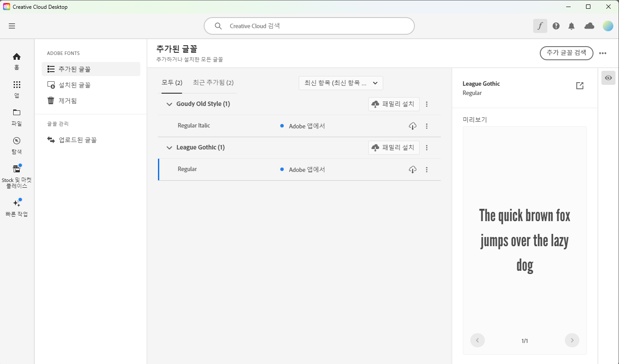The image size is (619, 364).
Task: Collapse the Goudy Old Style family
Action: (x=169, y=104)
